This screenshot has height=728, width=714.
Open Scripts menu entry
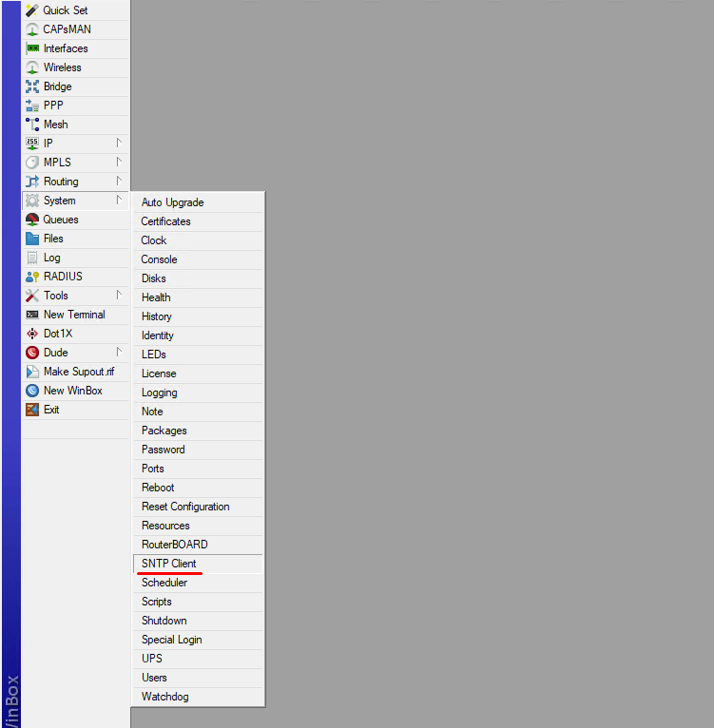pos(198,603)
